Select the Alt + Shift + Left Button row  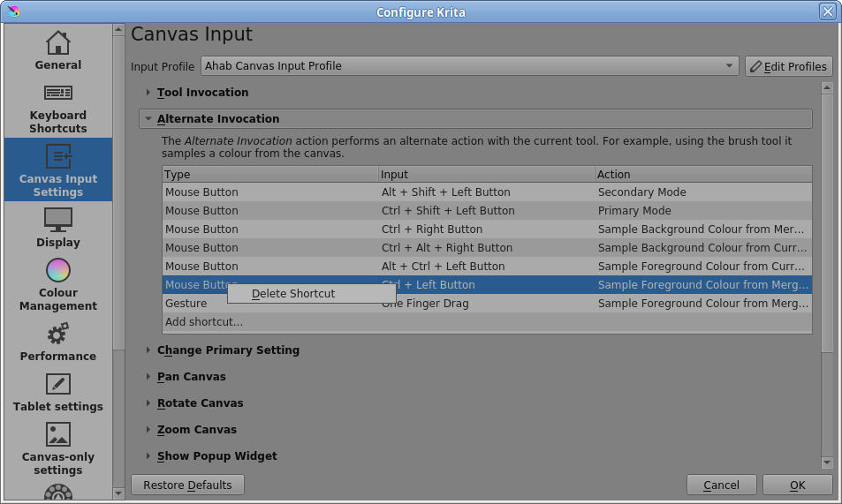pyautogui.click(x=487, y=192)
